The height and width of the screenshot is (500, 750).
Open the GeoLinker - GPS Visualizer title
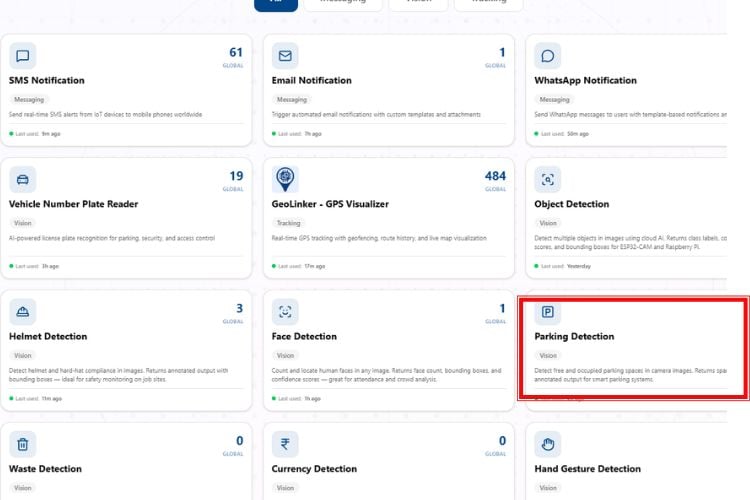(x=330, y=204)
